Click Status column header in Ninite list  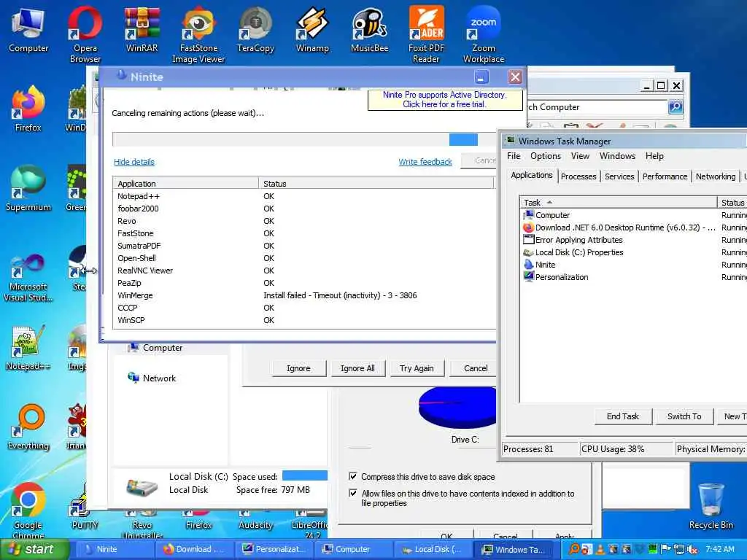[376, 183]
